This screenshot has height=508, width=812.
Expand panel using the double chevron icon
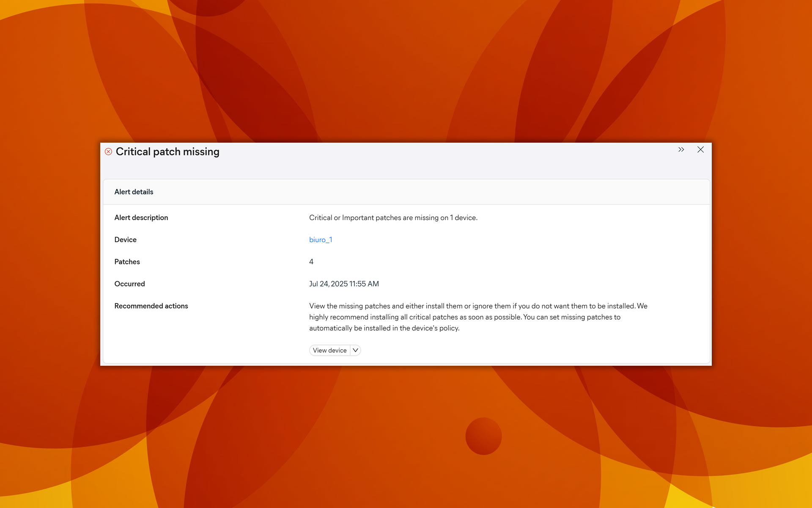click(x=681, y=149)
